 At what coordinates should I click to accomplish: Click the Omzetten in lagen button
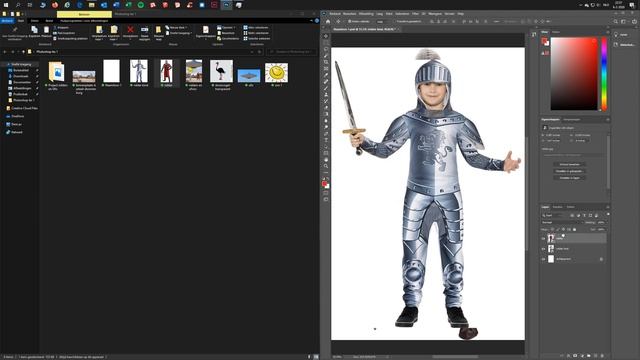[x=569, y=178]
